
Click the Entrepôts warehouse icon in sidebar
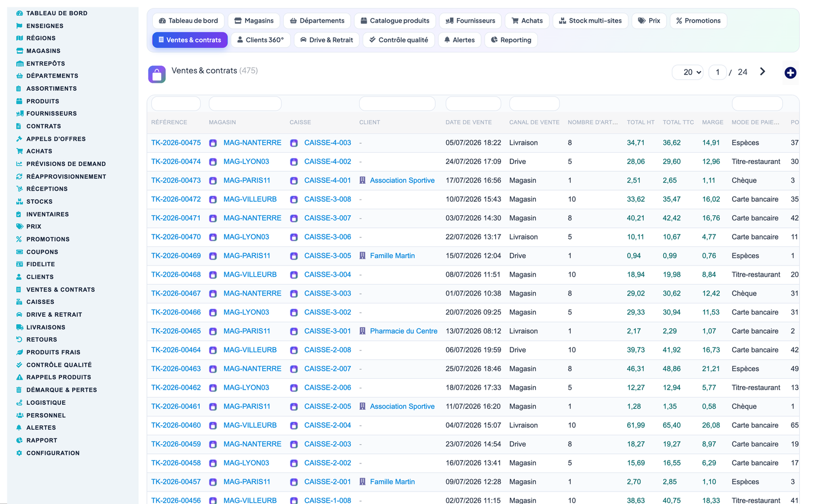click(19, 64)
